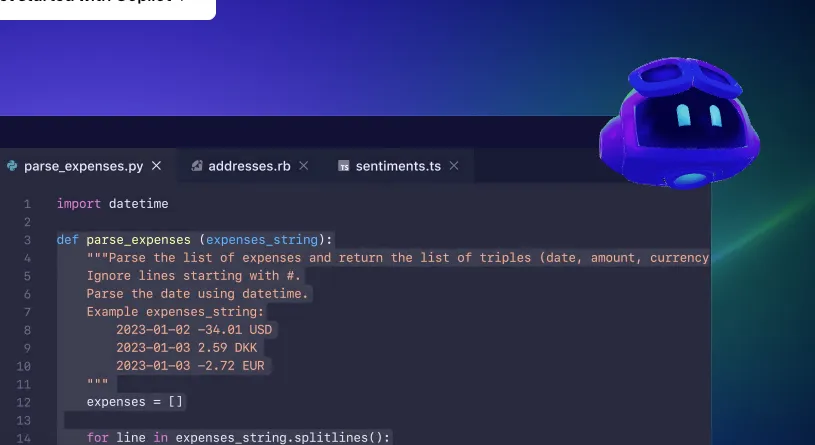Click the Copilot mascot head
This screenshot has height=445, width=815.
click(680, 123)
